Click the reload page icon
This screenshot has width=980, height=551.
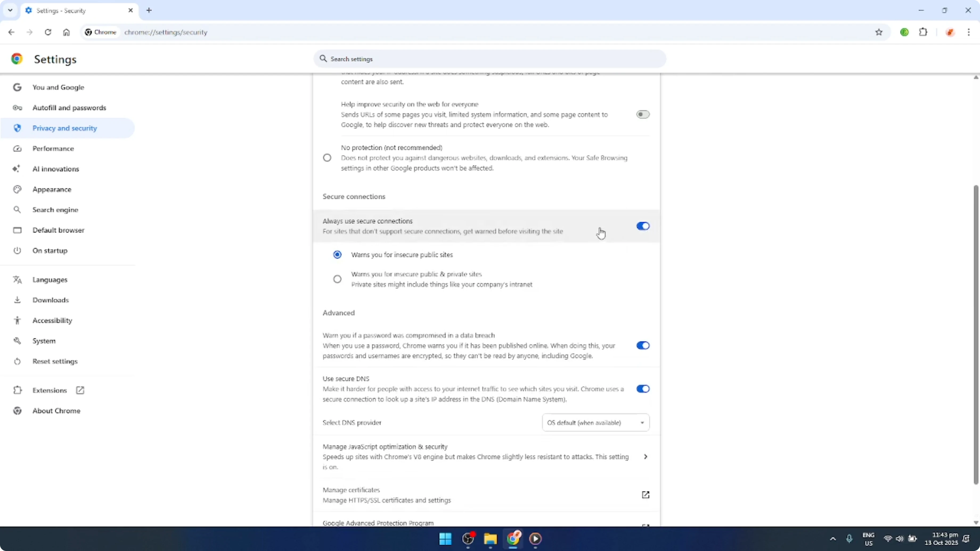(x=48, y=32)
